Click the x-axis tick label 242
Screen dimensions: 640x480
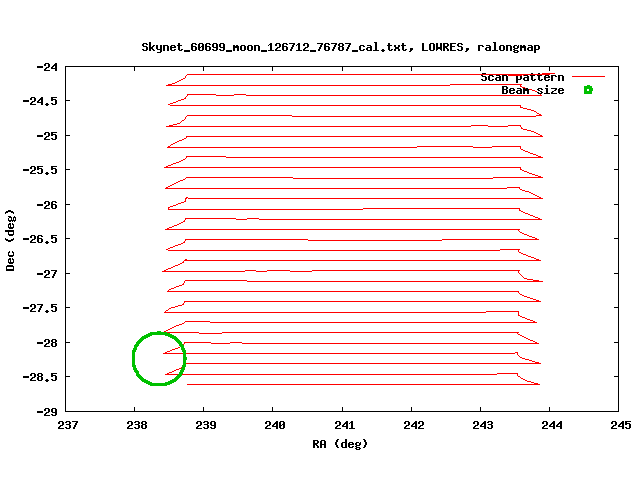pos(413,425)
